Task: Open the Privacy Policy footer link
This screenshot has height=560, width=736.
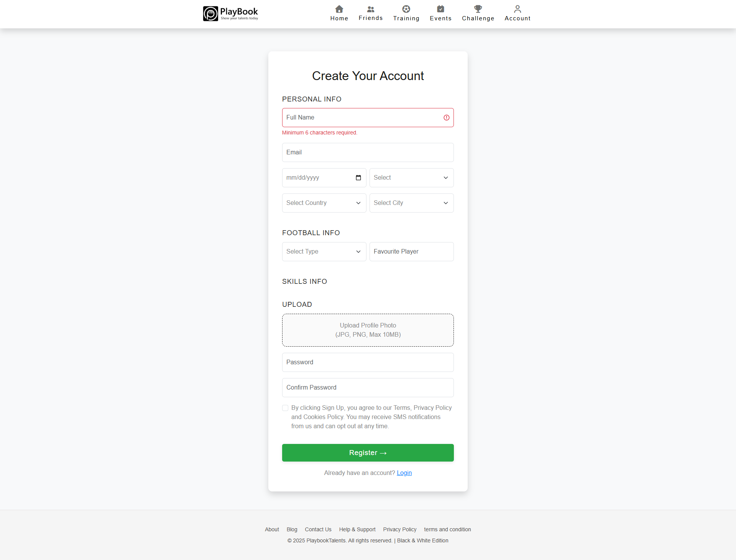Action: (400, 529)
